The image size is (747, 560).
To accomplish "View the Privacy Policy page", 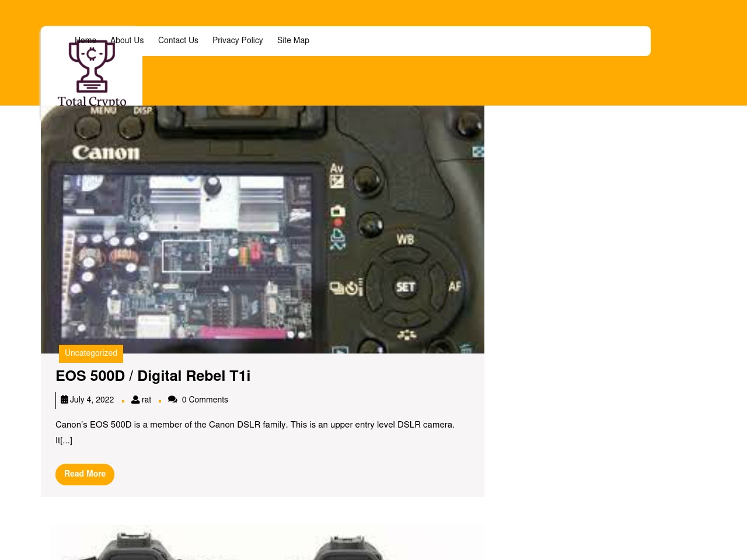I will (238, 40).
